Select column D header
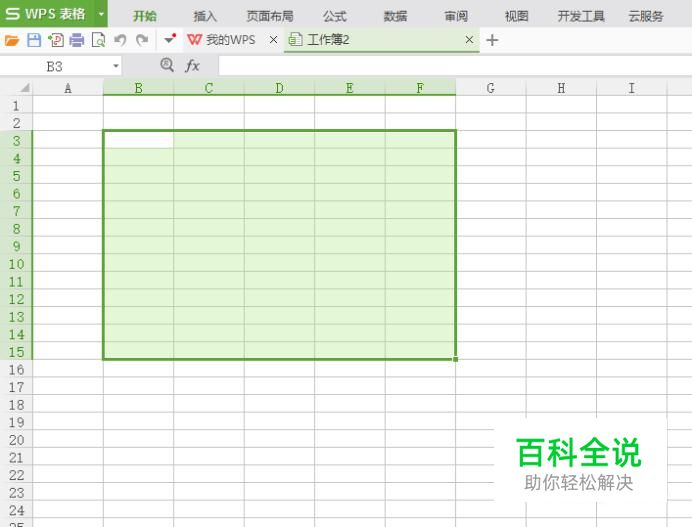This screenshot has width=692, height=527. tap(279, 88)
